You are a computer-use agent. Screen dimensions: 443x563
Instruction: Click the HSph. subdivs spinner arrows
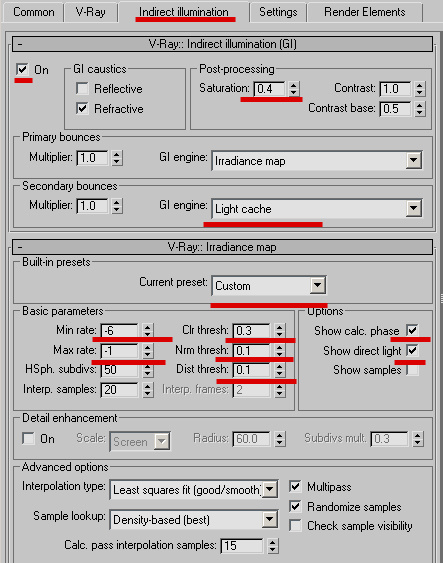coord(147,370)
